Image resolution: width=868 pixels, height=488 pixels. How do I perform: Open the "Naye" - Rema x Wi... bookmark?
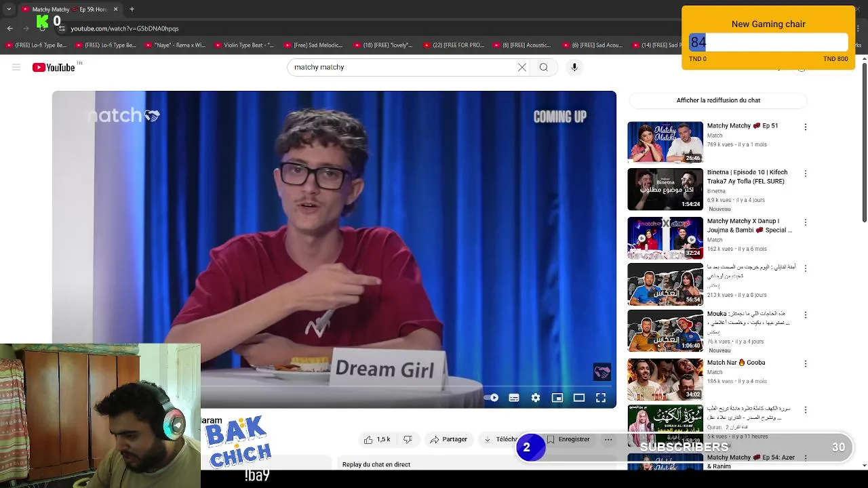pos(175,45)
